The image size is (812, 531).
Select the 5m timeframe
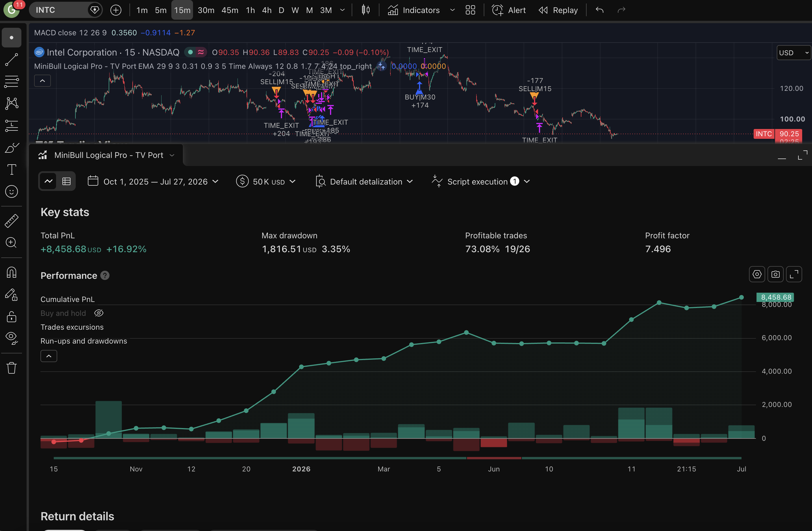[161, 10]
